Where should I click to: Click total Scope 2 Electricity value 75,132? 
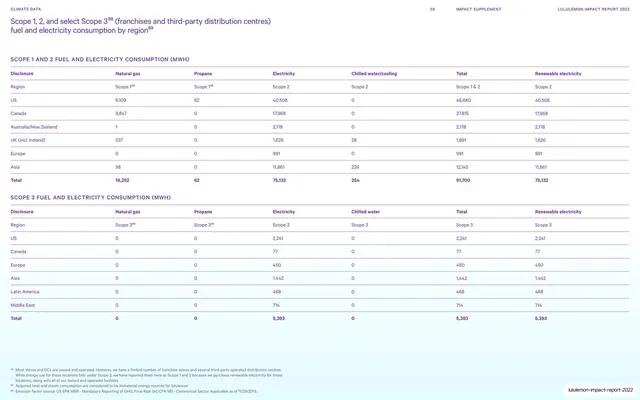coord(279,180)
